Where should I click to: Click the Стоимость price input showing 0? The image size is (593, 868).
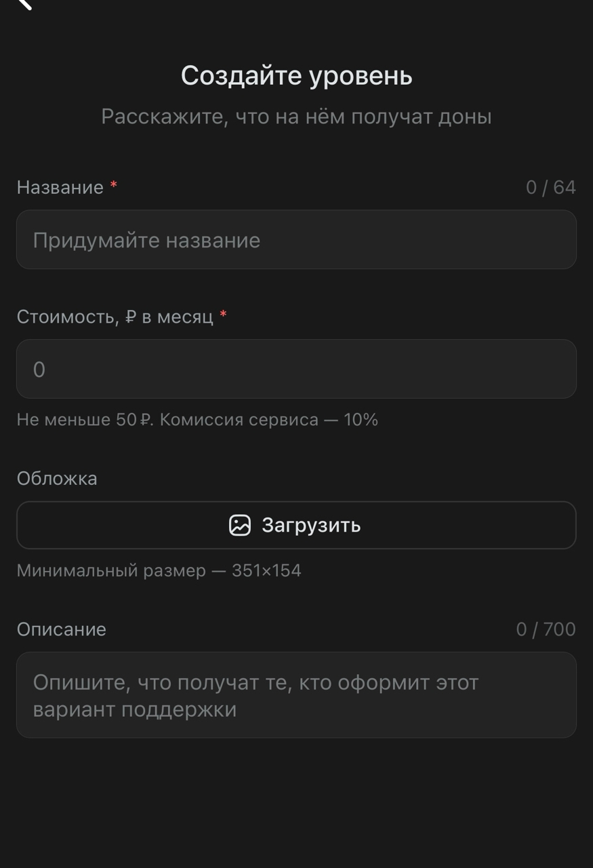point(296,368)
